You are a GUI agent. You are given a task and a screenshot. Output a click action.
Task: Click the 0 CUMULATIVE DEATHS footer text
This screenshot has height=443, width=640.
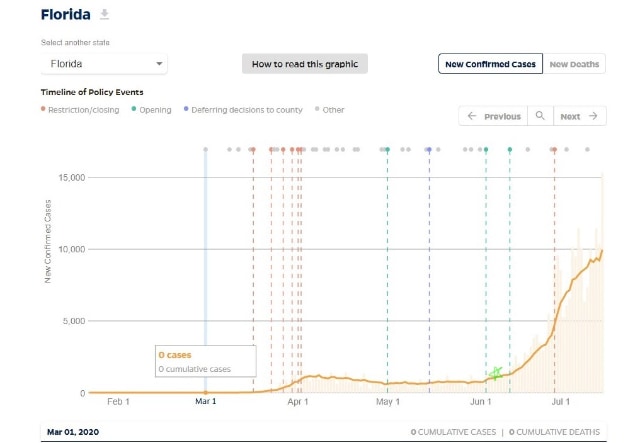554,432
